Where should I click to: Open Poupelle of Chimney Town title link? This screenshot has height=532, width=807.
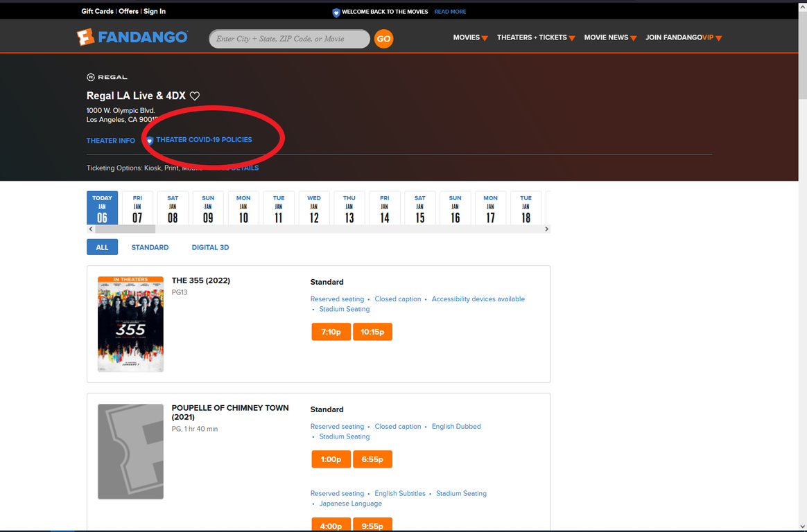(x=230, y=412)
